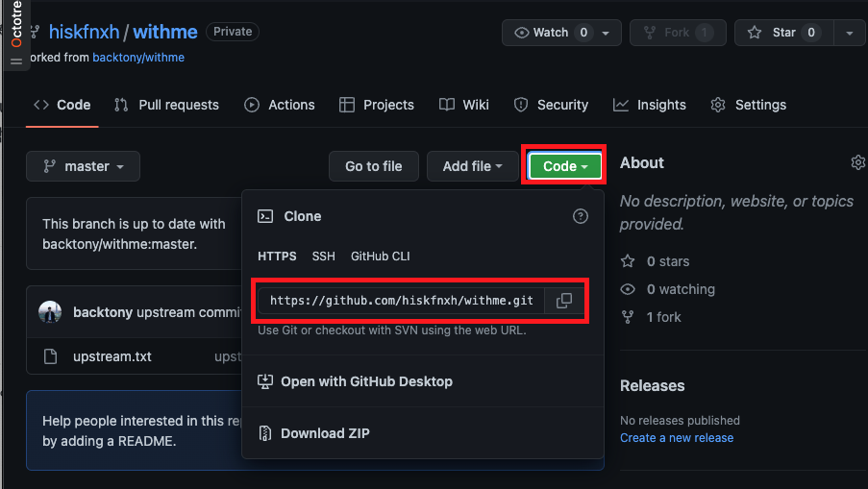The height and width of the screenshot is (489, 868).
Task: Go to the Projects tab
Action: coord(377,105)
